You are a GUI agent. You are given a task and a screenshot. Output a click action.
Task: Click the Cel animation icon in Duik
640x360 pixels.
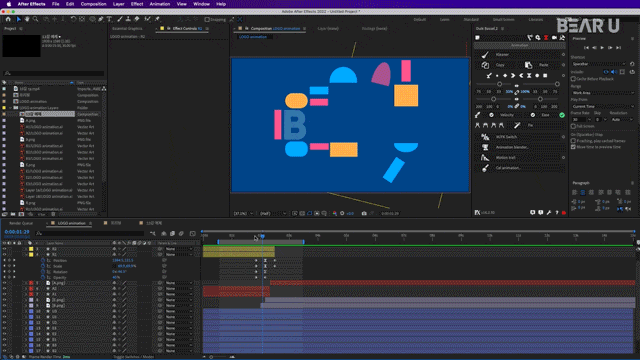(x=485, y=168)
